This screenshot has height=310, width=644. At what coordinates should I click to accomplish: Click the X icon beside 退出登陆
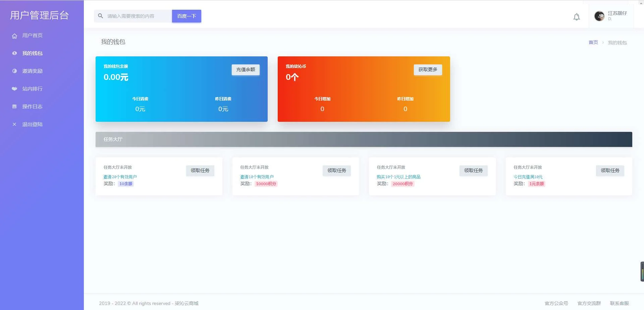pos(14,124)
